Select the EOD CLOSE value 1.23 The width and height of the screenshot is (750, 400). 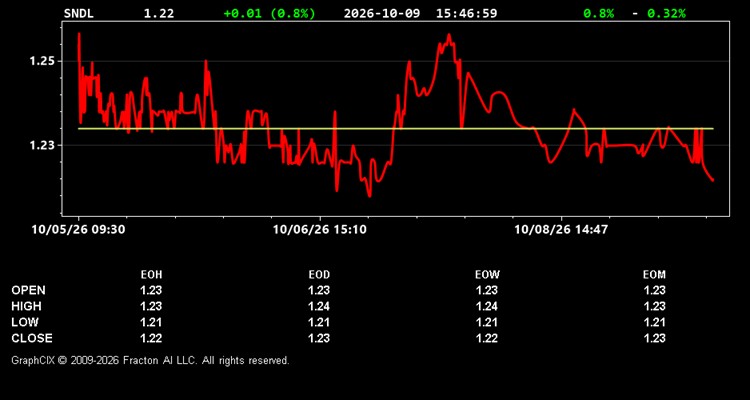(319, 338)
